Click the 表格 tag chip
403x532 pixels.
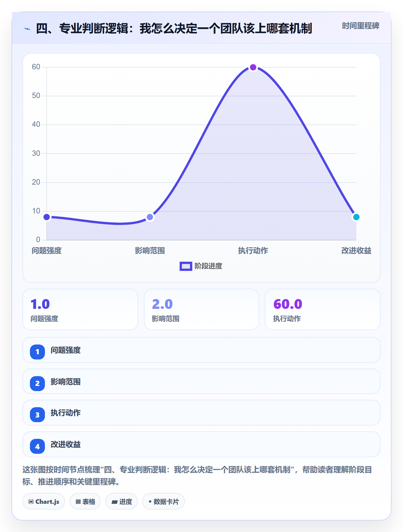(85, 502)
